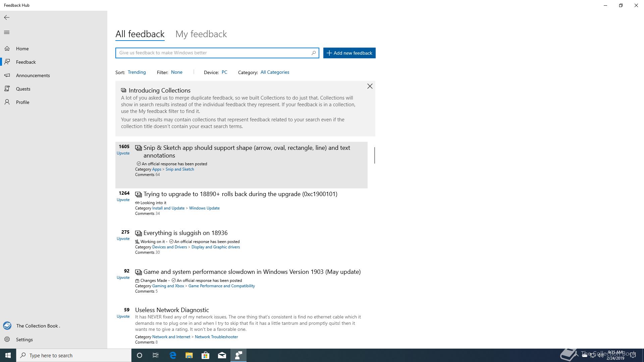
Task: Open the Sort Trending dropdown
Action: coord(137,72)
